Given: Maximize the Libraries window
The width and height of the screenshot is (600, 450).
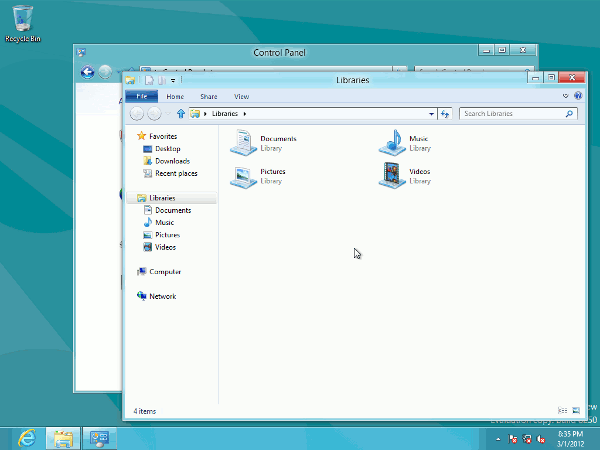Looking at the screenshot, I should point(551,78).
